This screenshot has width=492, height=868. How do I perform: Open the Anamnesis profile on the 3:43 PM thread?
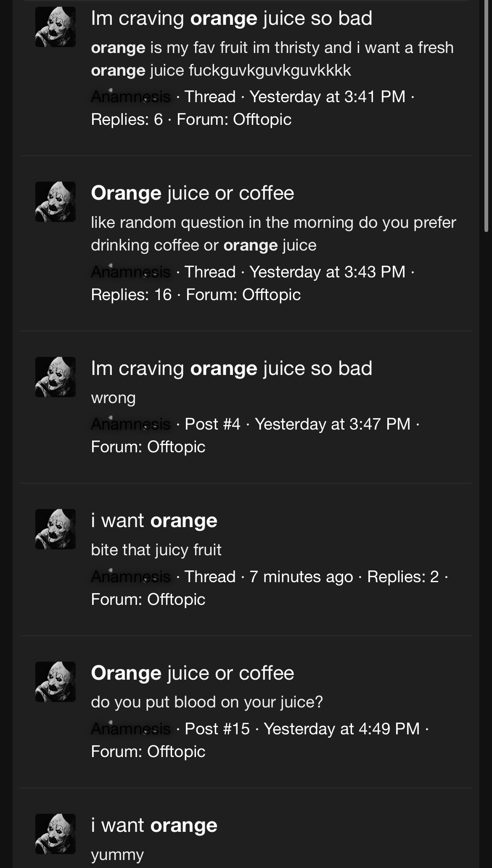pyautogui.click(x=131, y=272)
